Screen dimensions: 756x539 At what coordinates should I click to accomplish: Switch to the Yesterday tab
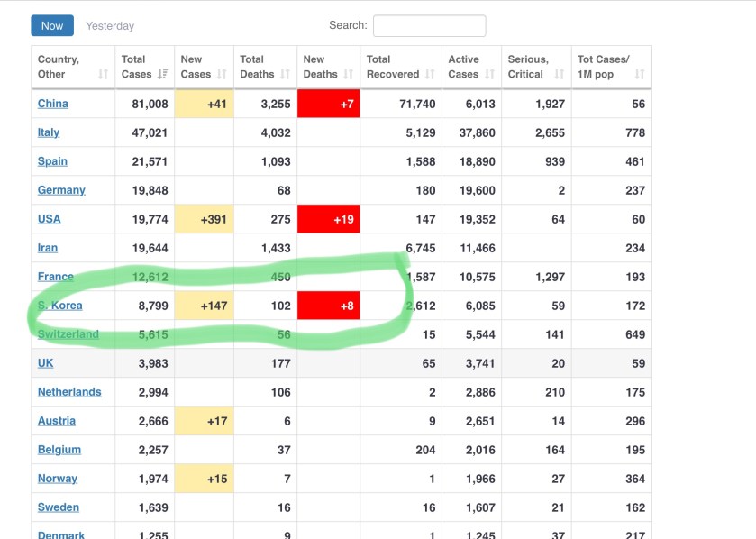click(x=110, y=26)
